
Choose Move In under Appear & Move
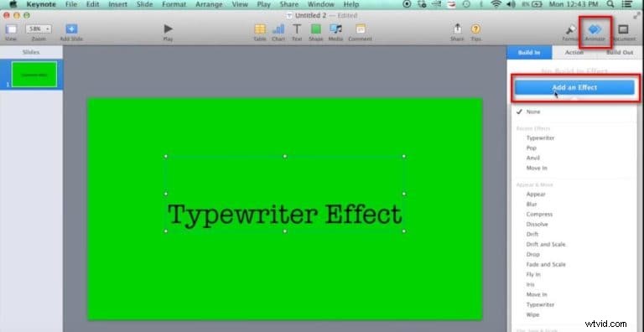coord(537,294)
